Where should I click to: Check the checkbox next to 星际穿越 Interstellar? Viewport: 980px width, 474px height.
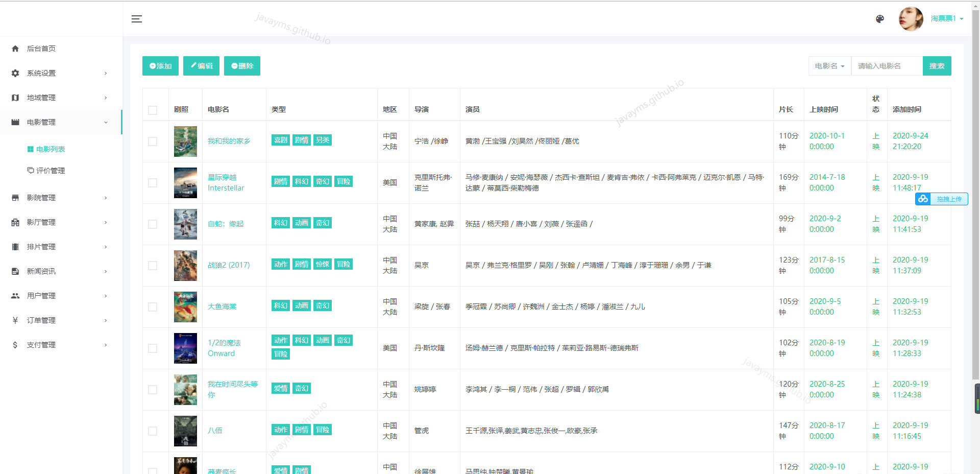pos(153,182)
